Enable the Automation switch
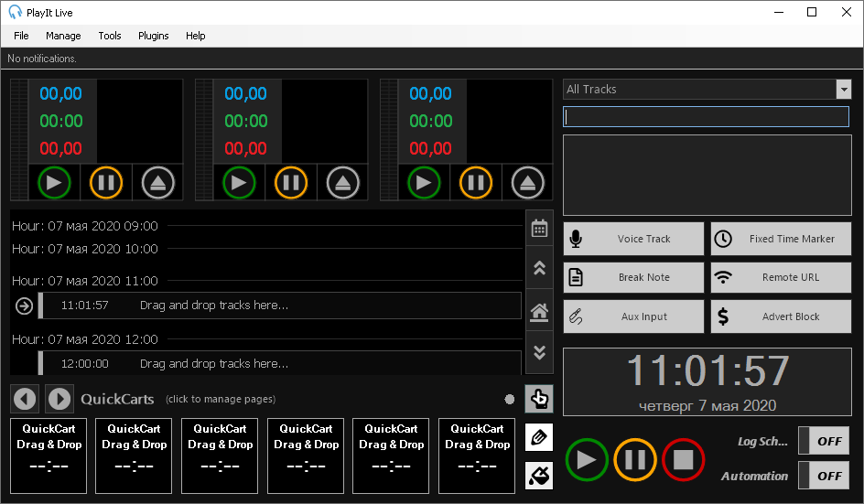The height and width of the screenshot is (504, 864). coord(822,476)
